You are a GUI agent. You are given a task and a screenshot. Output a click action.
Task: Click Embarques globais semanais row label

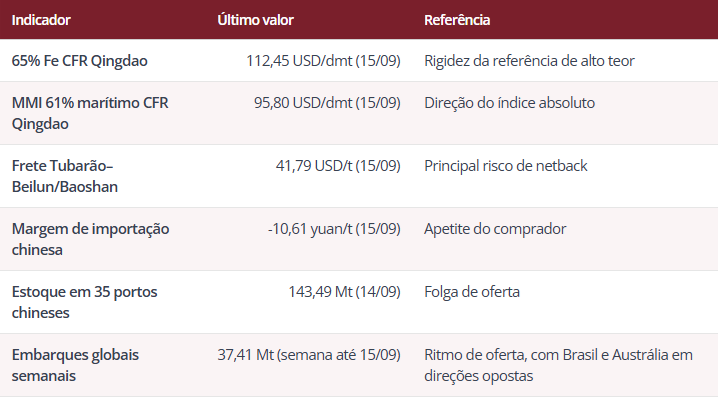point(75,365)
